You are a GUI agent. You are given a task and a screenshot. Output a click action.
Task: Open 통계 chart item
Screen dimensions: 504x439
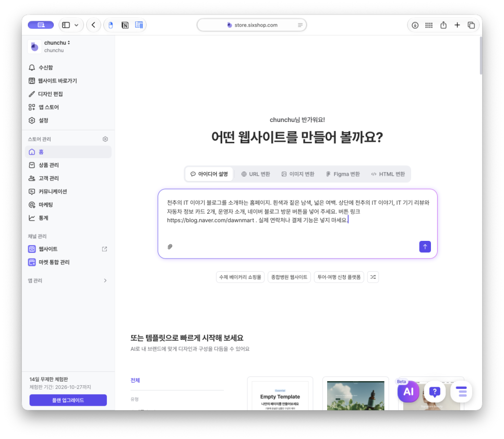[68, 218]
